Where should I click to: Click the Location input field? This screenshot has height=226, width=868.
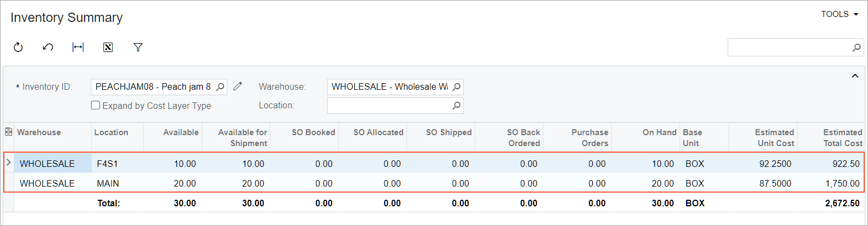[389, 106]
